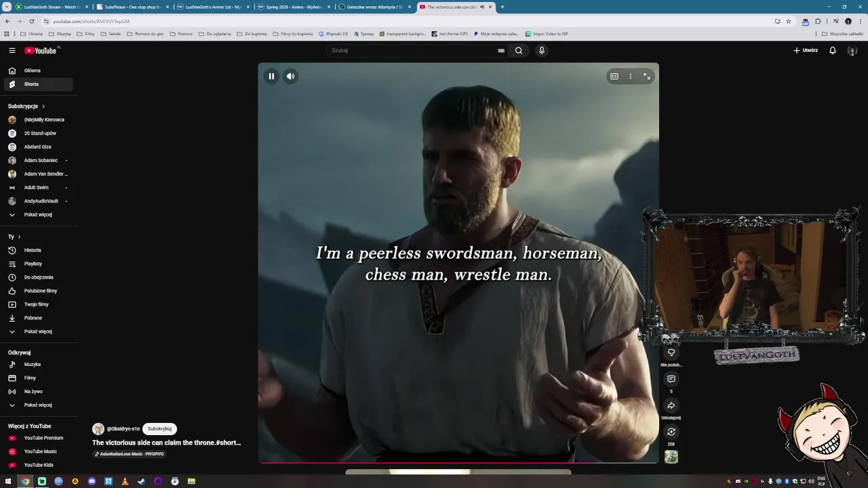Open Playlisty in the sidebar

click(x=38, y=264)
